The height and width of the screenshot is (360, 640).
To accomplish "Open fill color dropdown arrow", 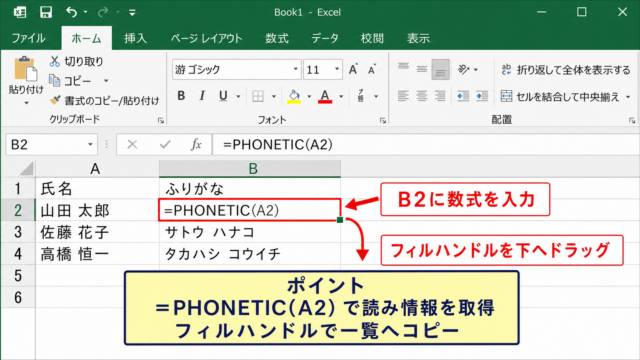I will 309,96.
